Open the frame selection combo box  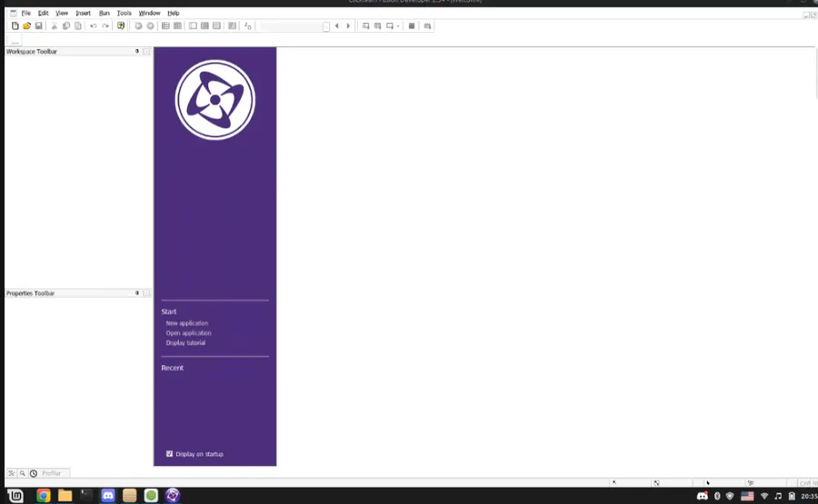[294, 25]
